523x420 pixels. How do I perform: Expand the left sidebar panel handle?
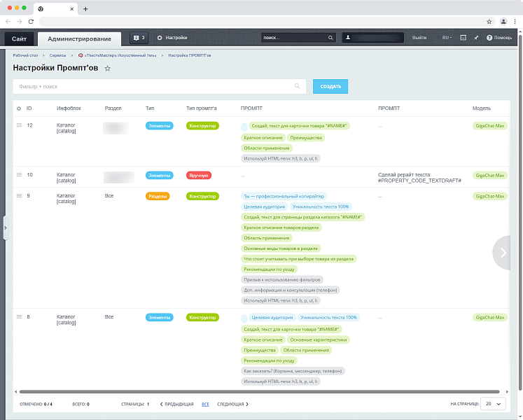[6, 228]
